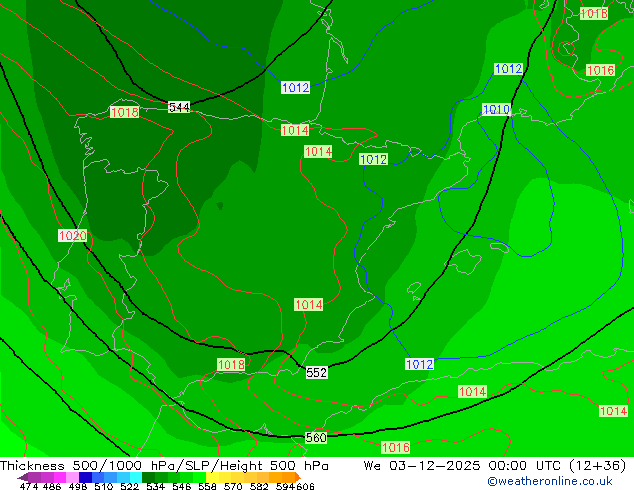
Task: Click the legend value 558
Action: [207, 486]
